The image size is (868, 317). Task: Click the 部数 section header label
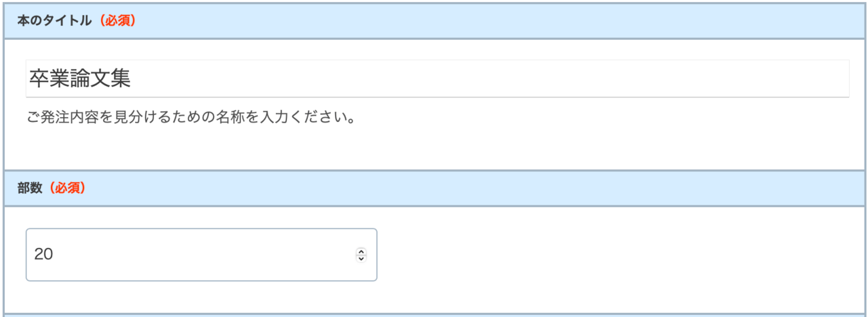(x=29, y=188)
